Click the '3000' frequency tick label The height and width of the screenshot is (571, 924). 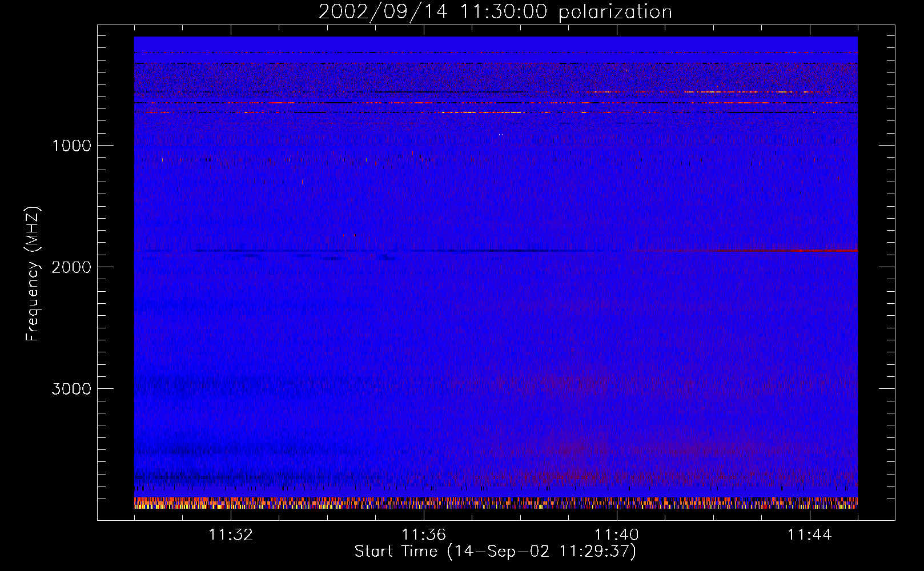tap(71, 388)
